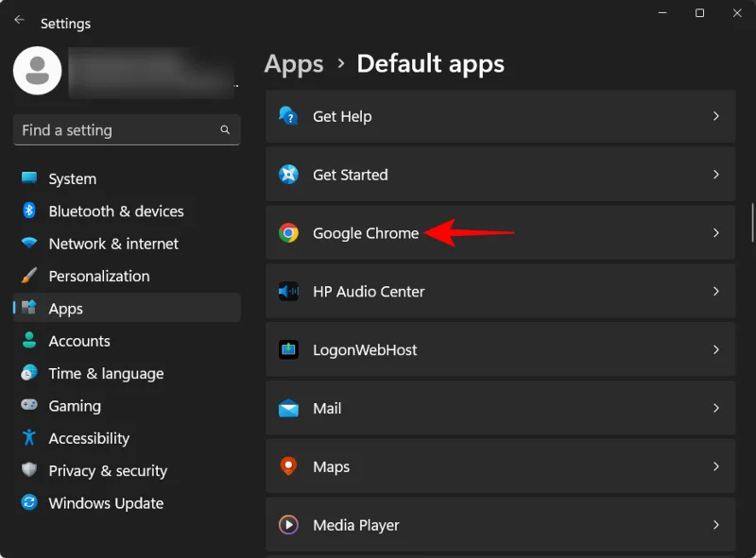Expand Media Player row chevron
The height and width of the screenshot is (558, 756).
[x=716, y=525]
